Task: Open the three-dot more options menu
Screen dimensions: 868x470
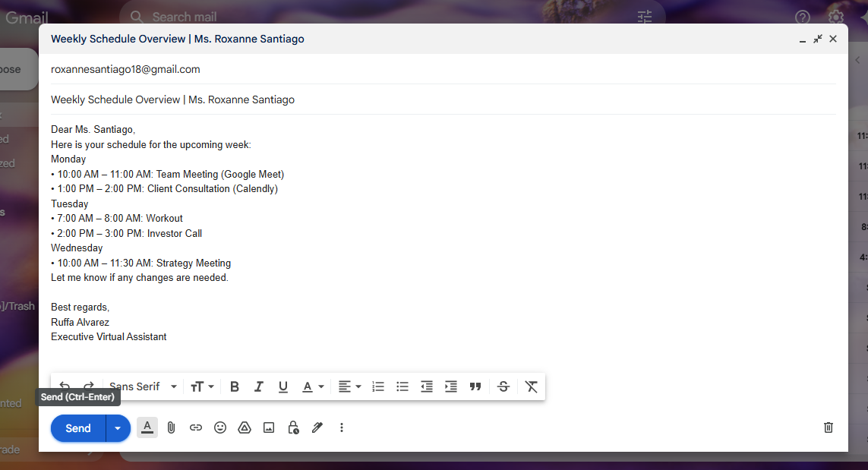Action: tap(342, 427)
